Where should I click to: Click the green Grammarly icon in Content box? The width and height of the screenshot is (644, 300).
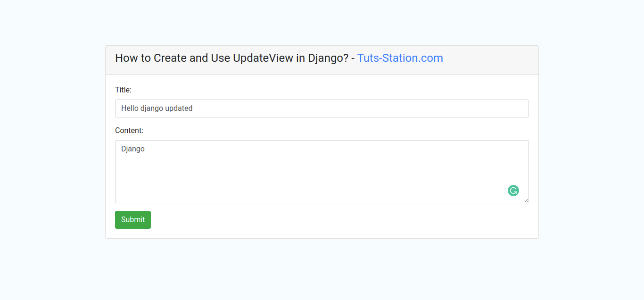point(513,191)
